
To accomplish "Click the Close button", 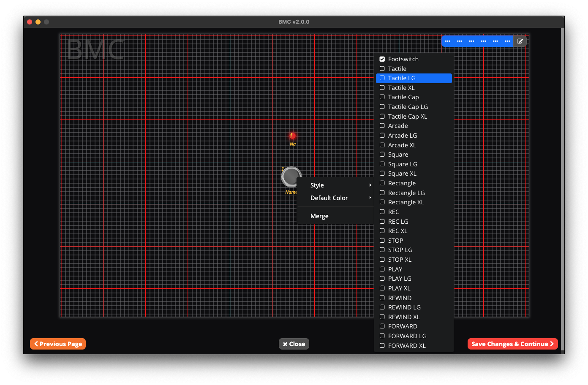I will pos(294,344).
